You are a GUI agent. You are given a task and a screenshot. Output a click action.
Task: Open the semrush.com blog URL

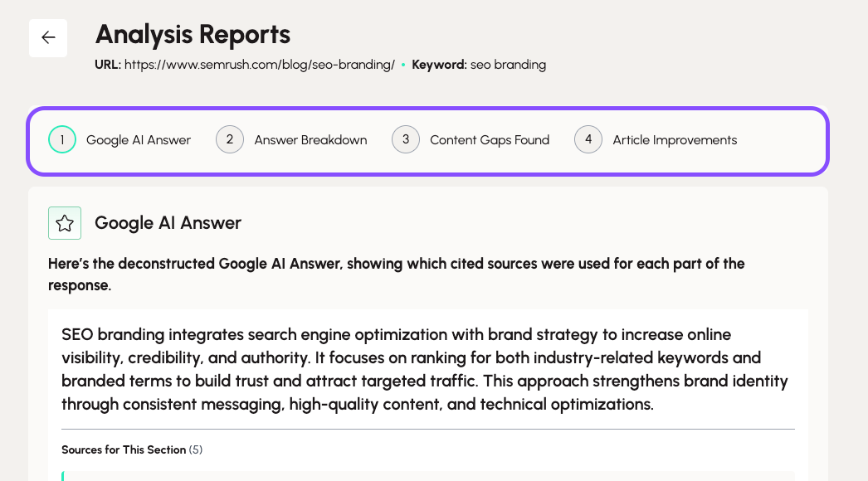tap(260, 65)
